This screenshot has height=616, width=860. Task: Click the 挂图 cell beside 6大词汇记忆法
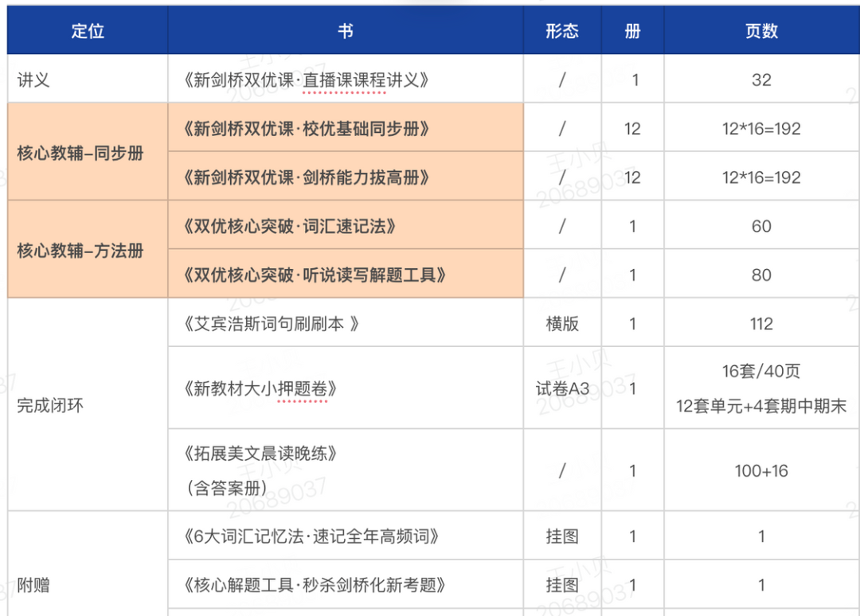tap(561, 535)
